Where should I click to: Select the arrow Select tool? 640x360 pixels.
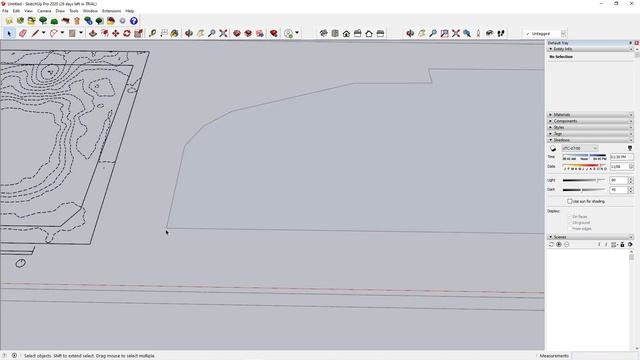click(9, 33)
